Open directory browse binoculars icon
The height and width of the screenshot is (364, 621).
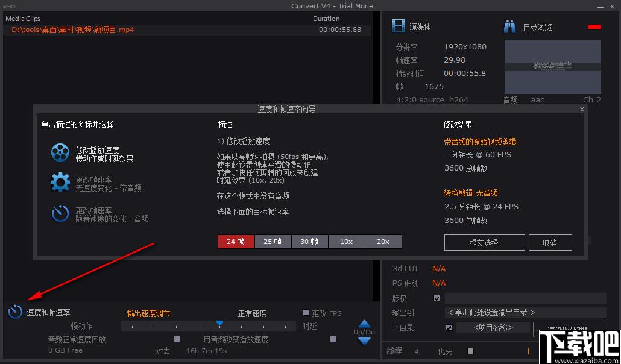[509, 27]
